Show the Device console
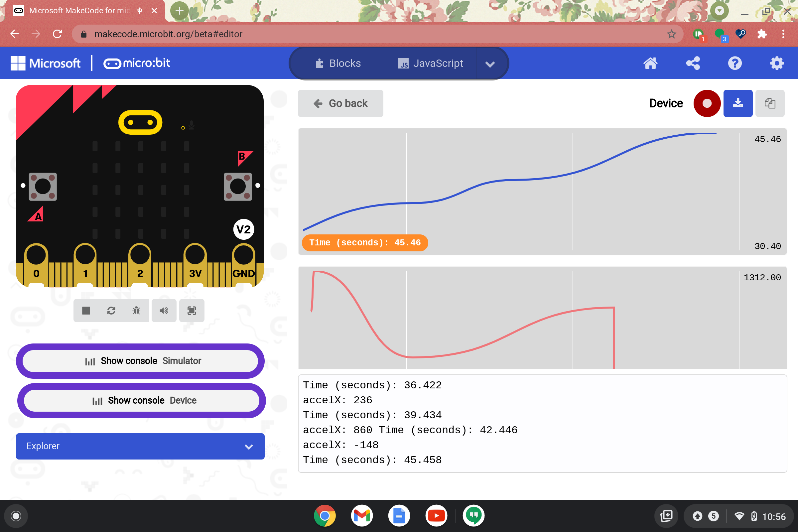This screenshot has width=798, height=532. [140, 400]
